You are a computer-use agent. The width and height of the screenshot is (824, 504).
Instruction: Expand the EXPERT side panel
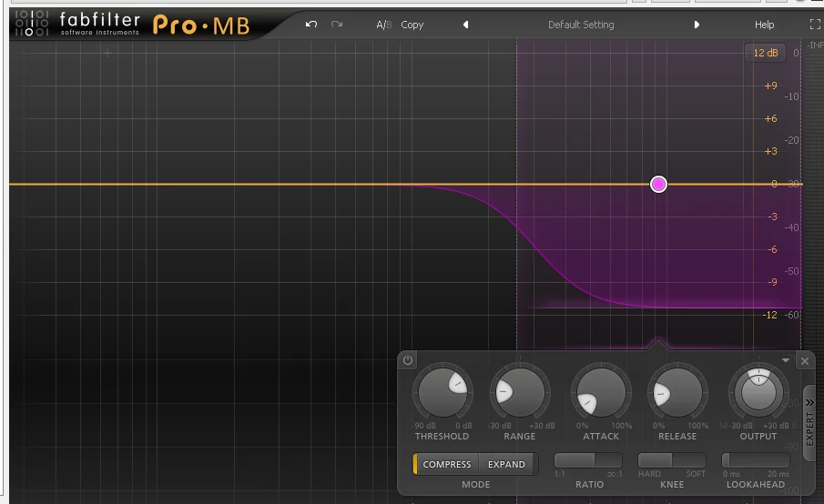pyautogui.click(x=809, y=423)
